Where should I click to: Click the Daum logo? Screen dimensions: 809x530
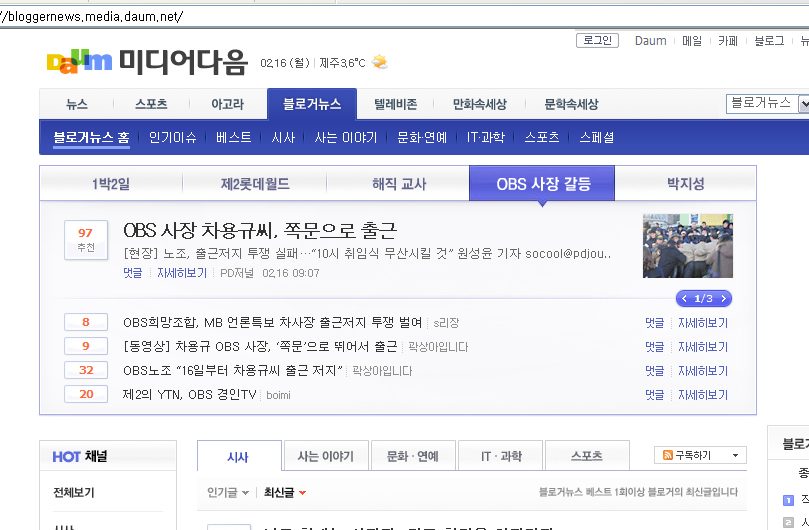point(79,62)
